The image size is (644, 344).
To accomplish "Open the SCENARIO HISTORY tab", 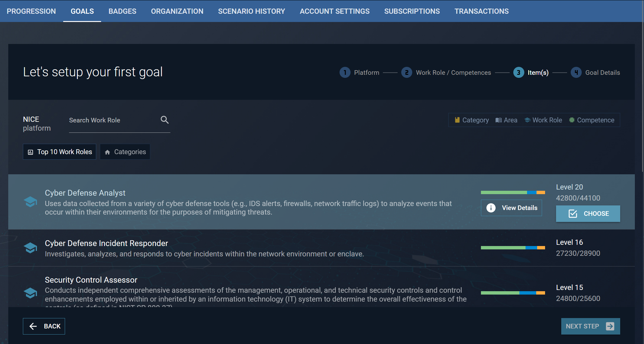I will pos(251,11).
